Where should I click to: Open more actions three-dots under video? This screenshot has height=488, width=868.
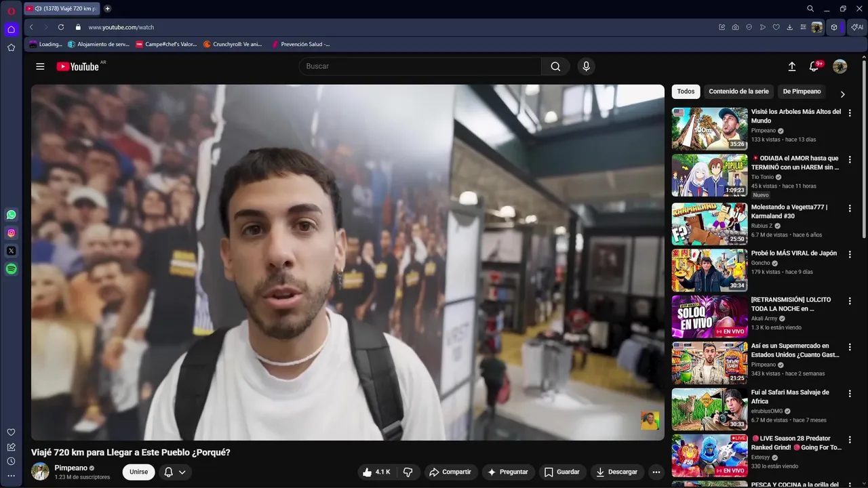click(x=656, y=472)
